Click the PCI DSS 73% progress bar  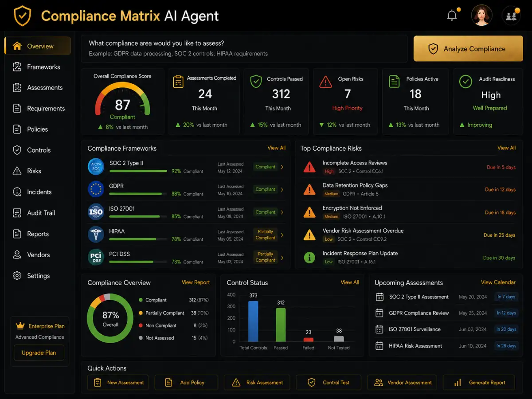(138, 262)
